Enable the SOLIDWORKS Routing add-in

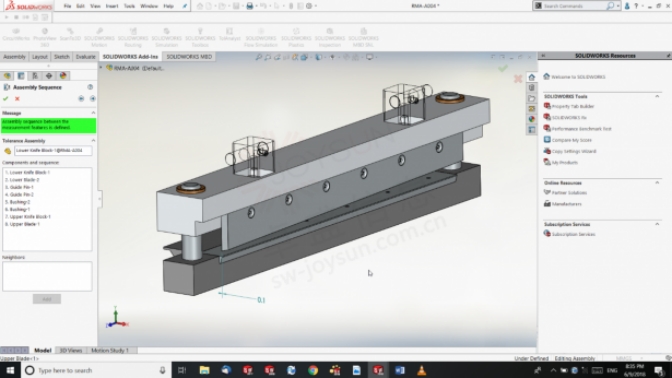[133, 38]
